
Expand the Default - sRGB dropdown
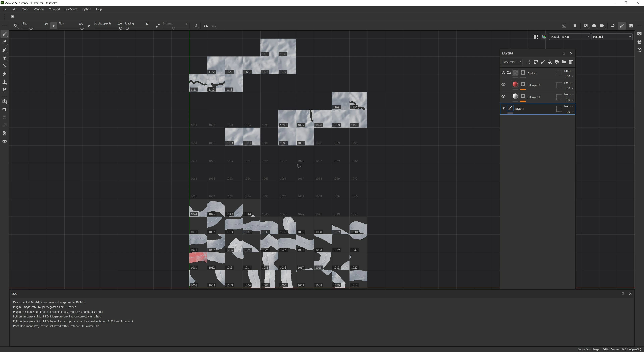pyautogui.click(x=569, y=37)
